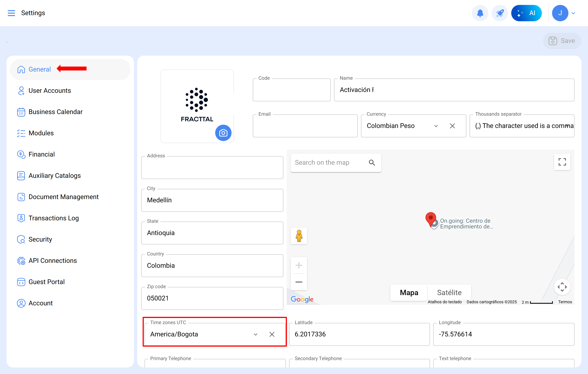This screenshot has width=588, height=374.
Task: Click the rocket icon in header
Action: point(500,13)
